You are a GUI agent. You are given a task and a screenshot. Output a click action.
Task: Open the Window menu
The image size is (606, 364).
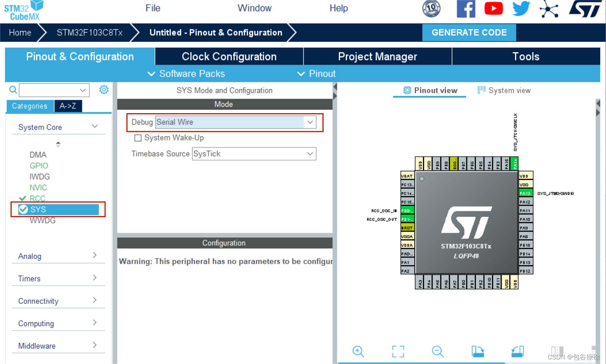coord(254,8)
